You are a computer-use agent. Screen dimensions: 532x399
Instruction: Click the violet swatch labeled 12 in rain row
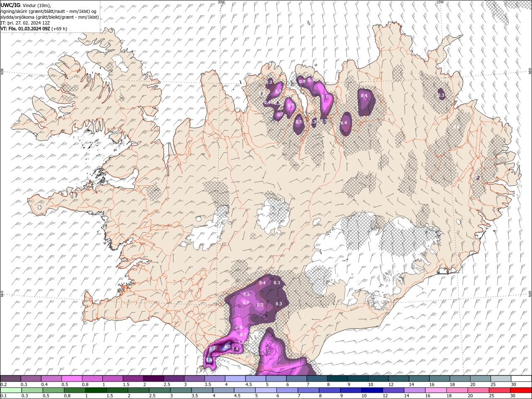(393, 390)
